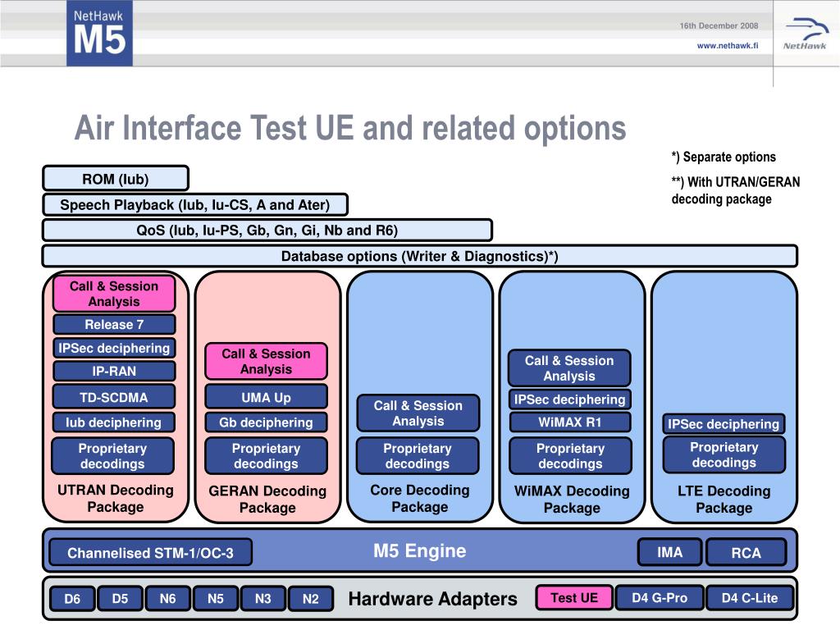
Task: Click the D6 hardware adapter
Action: tap(72, 598)
